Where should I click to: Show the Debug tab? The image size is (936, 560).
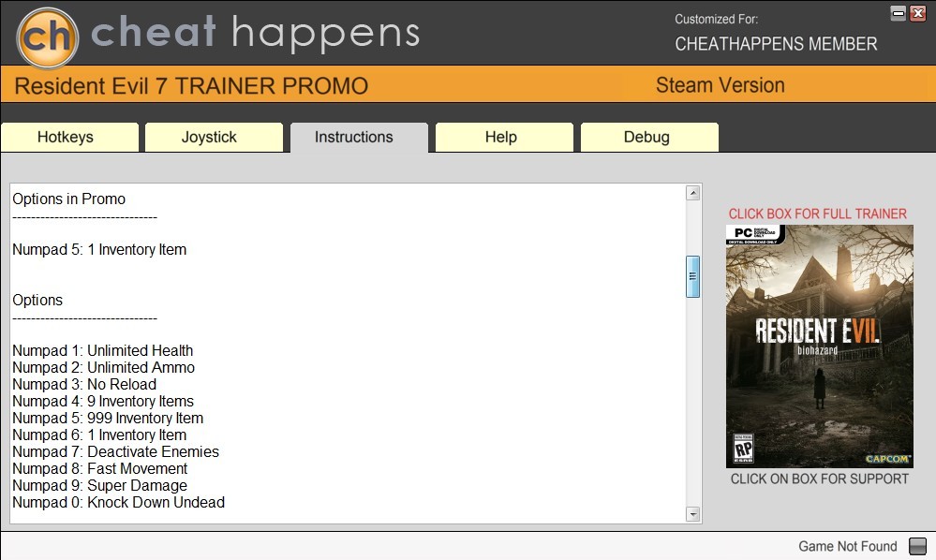[x=646, y=137]
